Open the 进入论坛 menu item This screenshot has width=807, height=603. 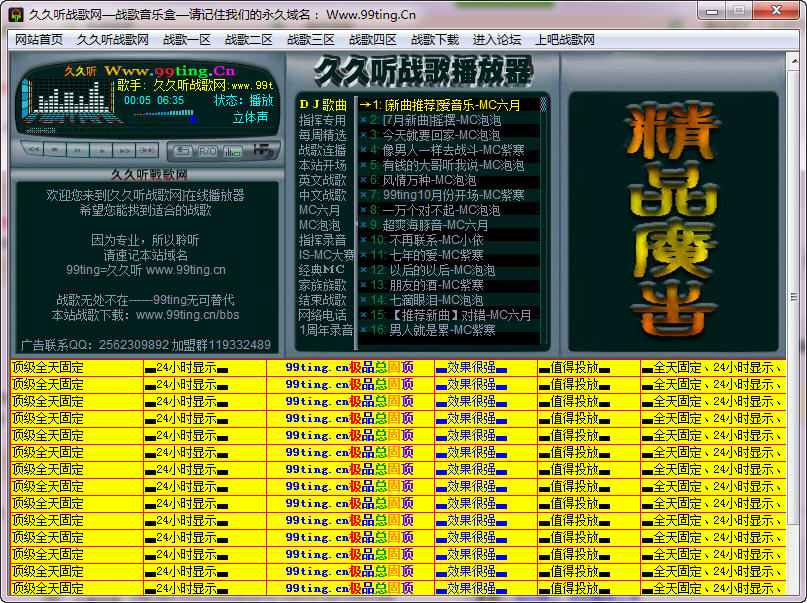497,40
